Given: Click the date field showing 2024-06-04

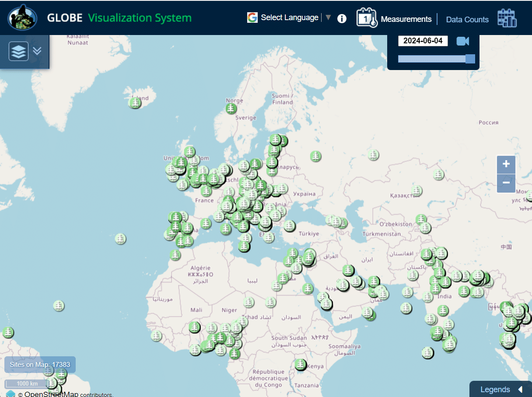Looking at the screenshot, I should pyautogui.click(x=423, y=41).
